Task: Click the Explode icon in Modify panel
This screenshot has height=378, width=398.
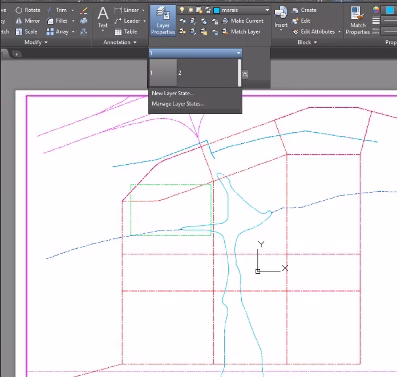Action: (x=84, y=21)
